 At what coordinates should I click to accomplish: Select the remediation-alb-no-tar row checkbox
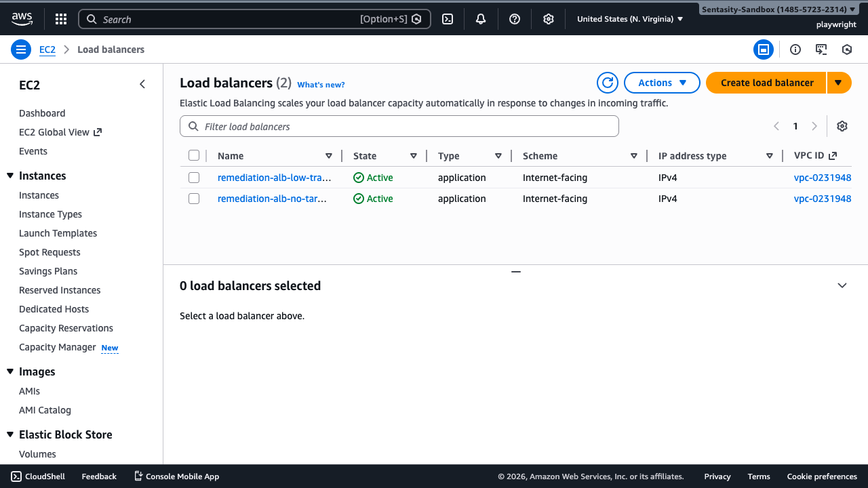point(194,199)
